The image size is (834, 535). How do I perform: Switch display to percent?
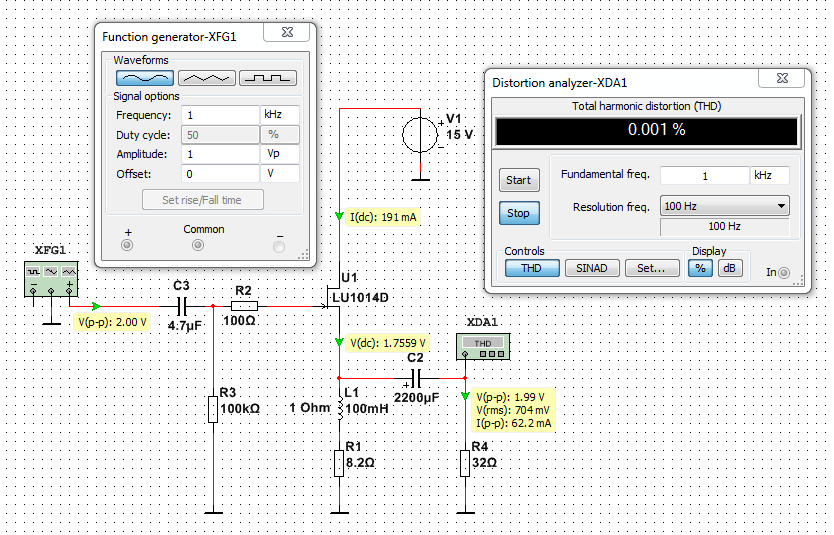point(700,268)
